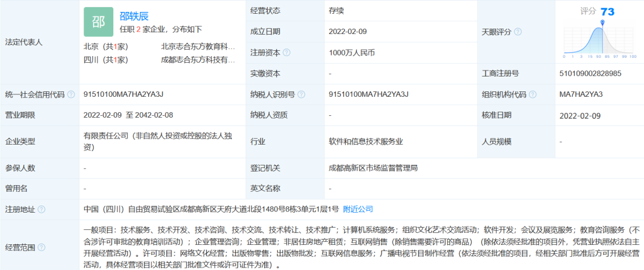This screenshot has height=270, width=644.
Task: Click the red number 2 in 任职企业 count
Action: pos(138,29)
